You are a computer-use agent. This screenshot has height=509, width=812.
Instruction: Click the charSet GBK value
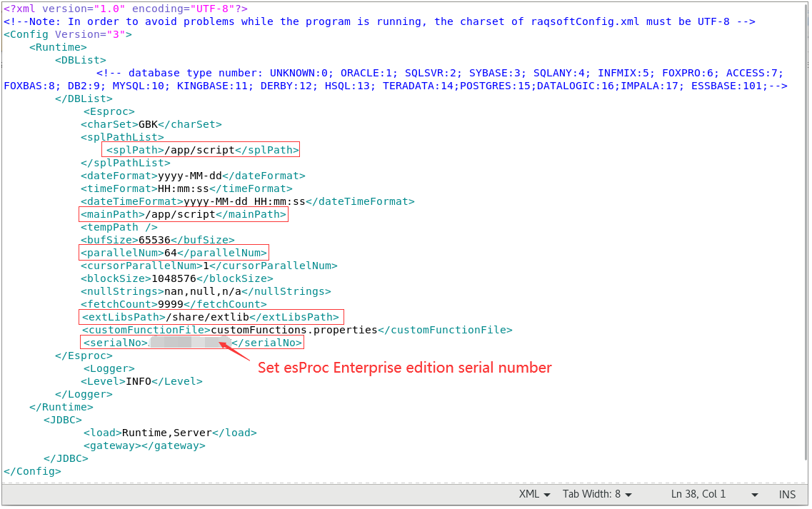click(x=148, y=124)
